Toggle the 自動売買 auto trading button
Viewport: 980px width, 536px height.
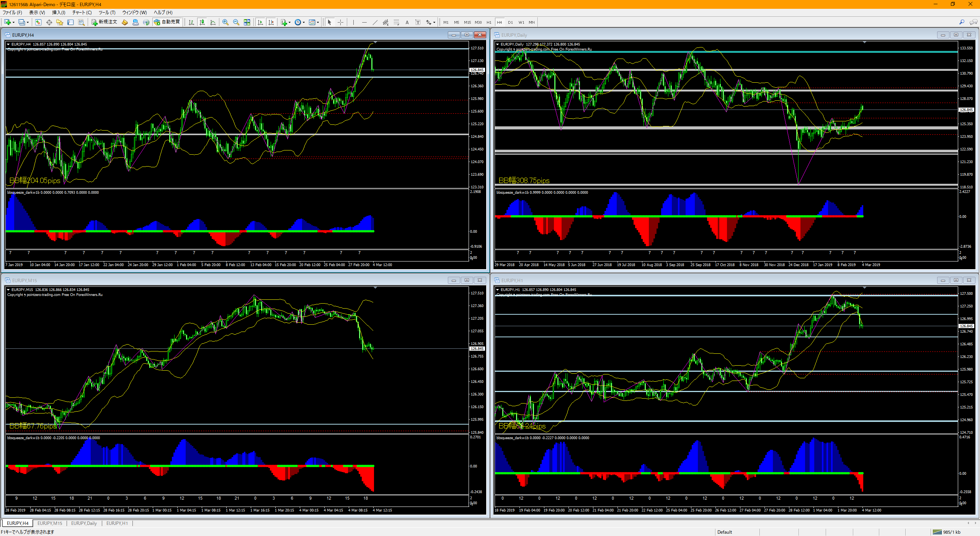pos(167,22)
